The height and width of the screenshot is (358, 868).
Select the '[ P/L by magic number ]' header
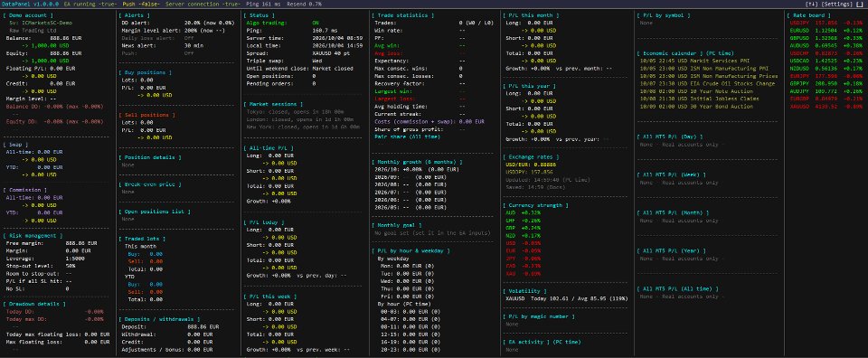(539, 316)
